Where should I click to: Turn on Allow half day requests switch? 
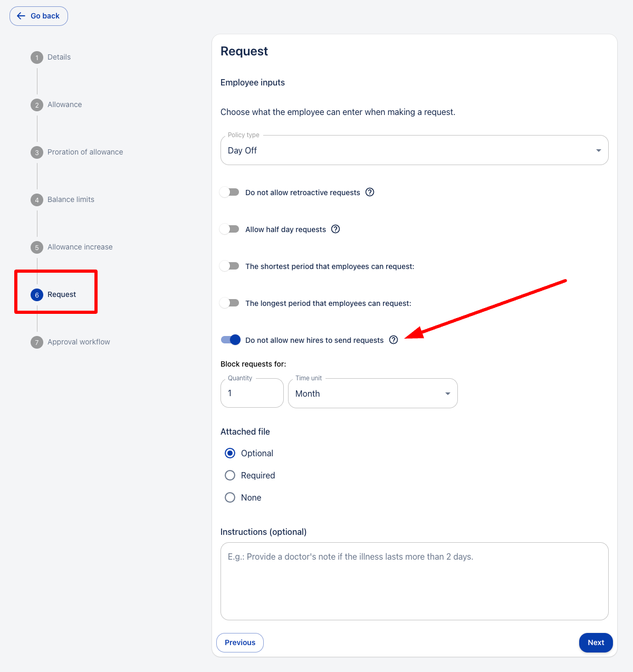229,229
